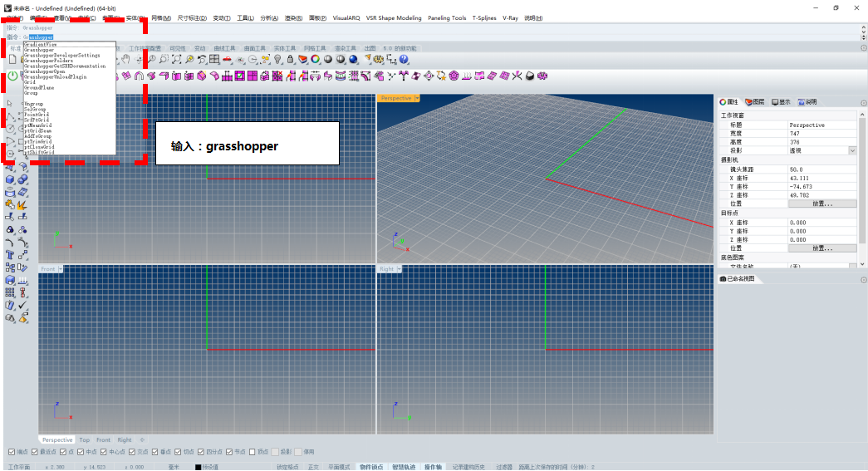The image size is (868, 471).
Task: Click the 放置 button under 摄影机
Action: (x=821, y=204)
